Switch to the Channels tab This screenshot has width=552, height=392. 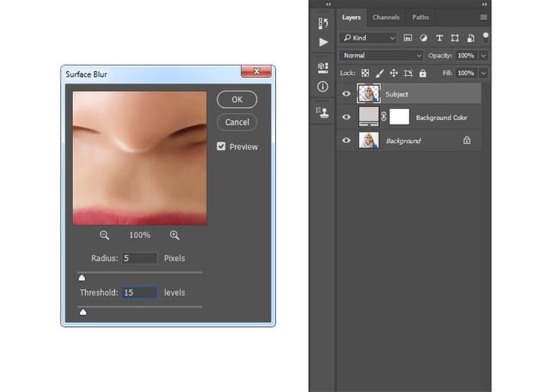tap(386, 17)
